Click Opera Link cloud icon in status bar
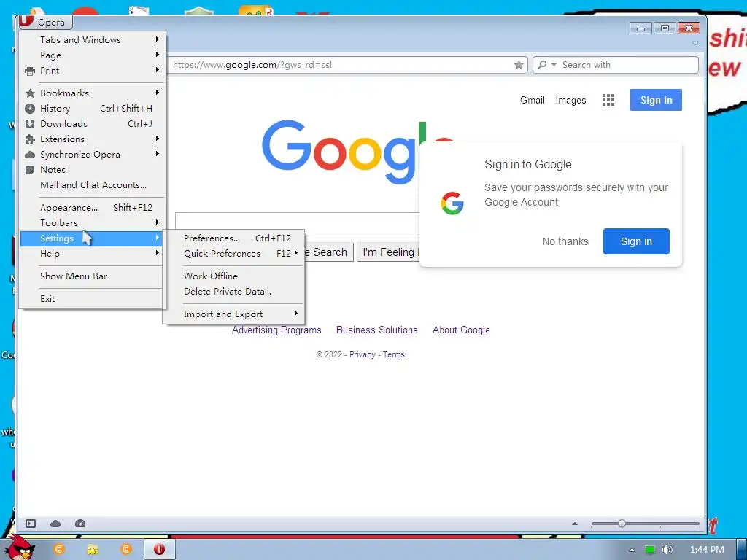This screenshot has width=747, height=560. pyautogui.click(x=55, y=524)
